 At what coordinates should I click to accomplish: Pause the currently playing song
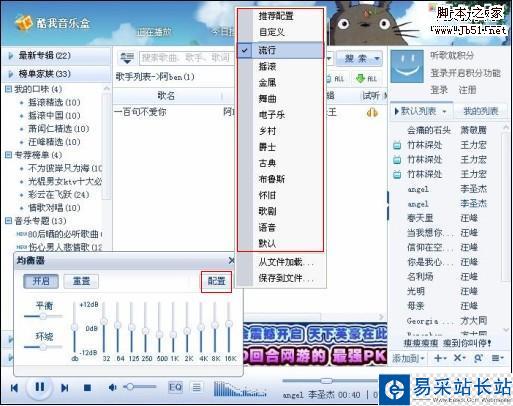coord(40,387)
